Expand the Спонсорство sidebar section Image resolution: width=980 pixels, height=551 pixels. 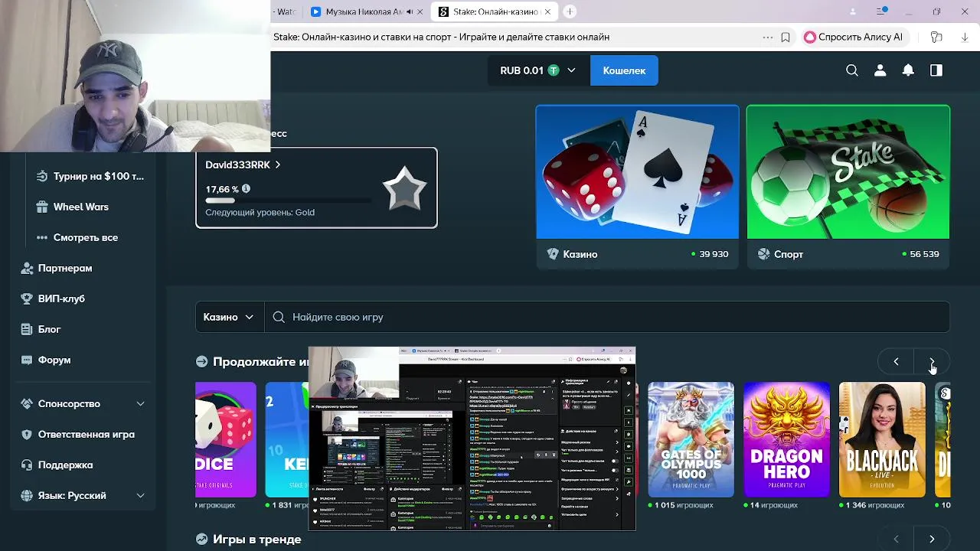tap(140, 403)
